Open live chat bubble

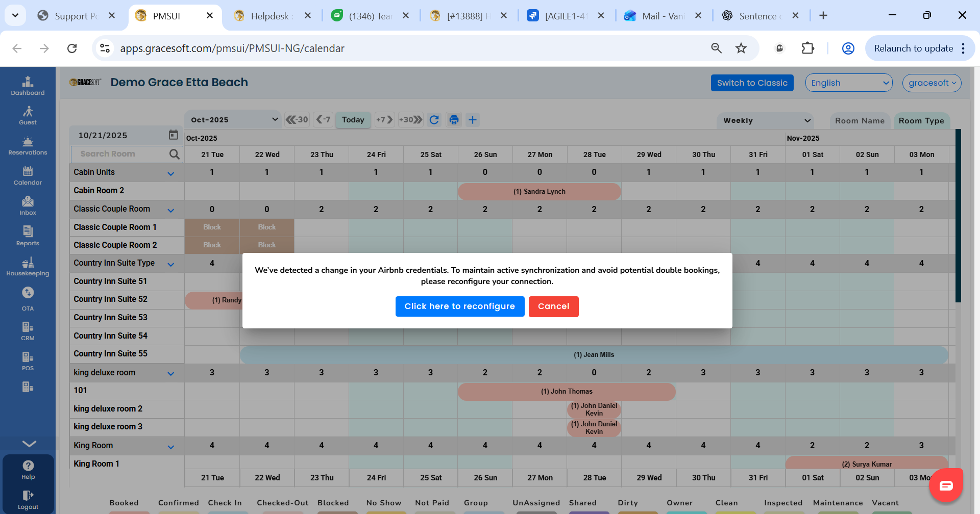point(946,485)
